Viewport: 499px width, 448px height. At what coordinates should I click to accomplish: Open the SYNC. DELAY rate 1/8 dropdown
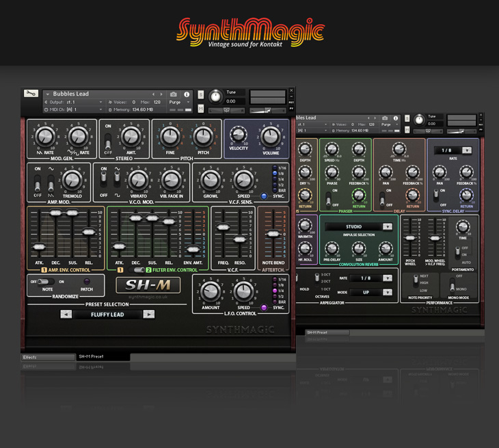point(467,150)
